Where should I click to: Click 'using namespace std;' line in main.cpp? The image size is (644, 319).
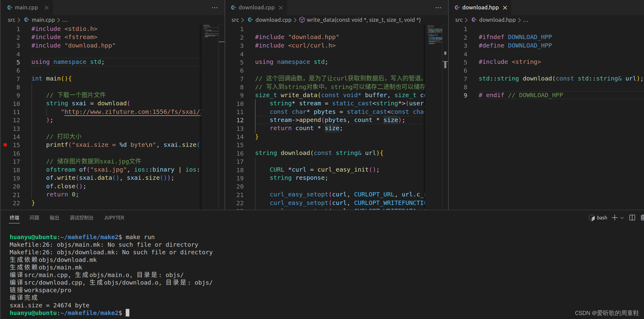[x=68, y=62]
